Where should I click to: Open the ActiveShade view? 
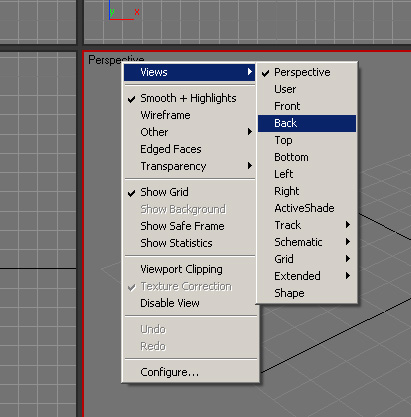point(307,208)
